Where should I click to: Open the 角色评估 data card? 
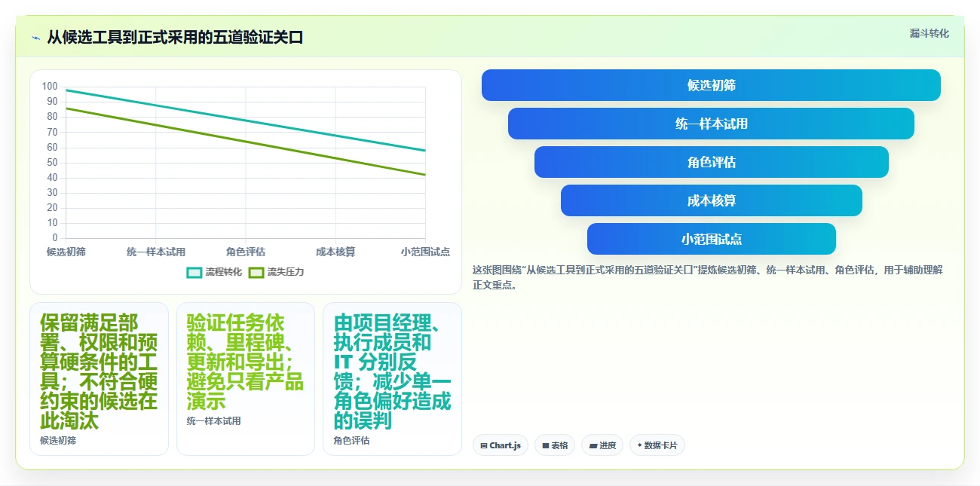(x=392, y=379)
